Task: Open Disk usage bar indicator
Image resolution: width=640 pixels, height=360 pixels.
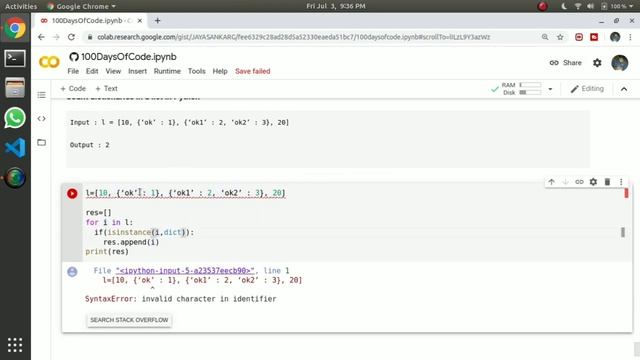Action: pyautogui.click(x=530, y=93)
